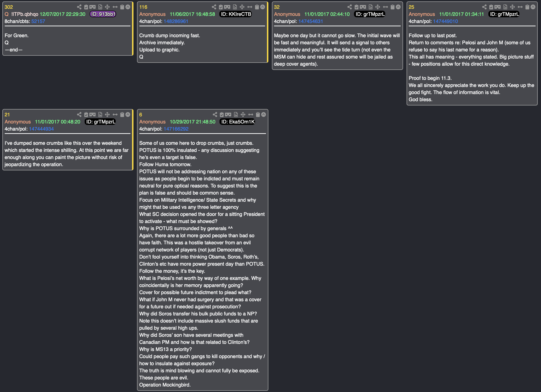Click the circled A icon on post 6

click(264, 114)
